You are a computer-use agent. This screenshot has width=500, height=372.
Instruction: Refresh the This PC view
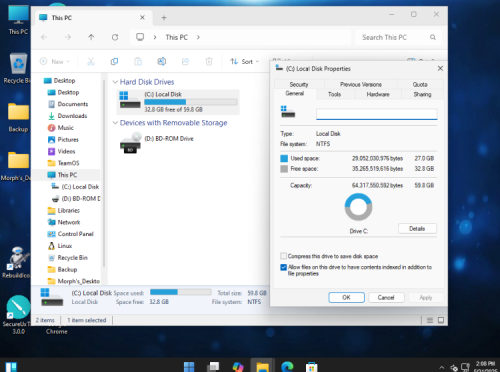click(115, 37)
